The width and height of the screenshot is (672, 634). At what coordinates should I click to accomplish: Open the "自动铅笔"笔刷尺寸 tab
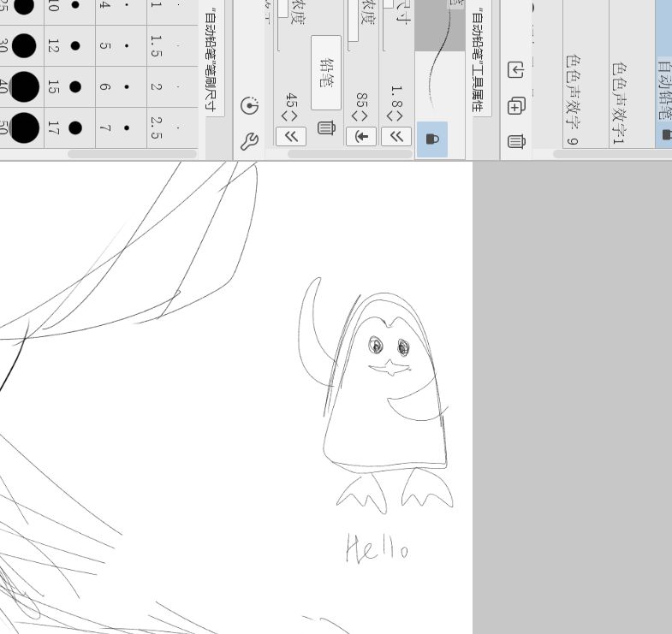pos(211,59)
